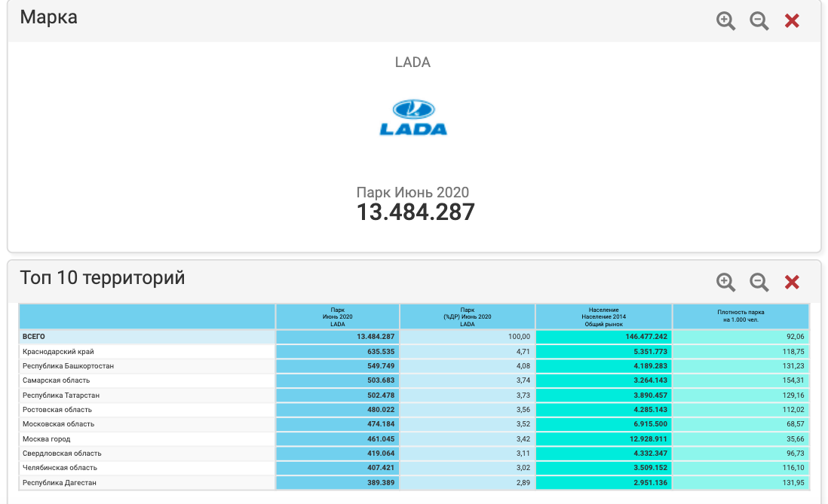Click the Плотность парка column header
This screenshot has height=504, width=828.
(741, 316)
